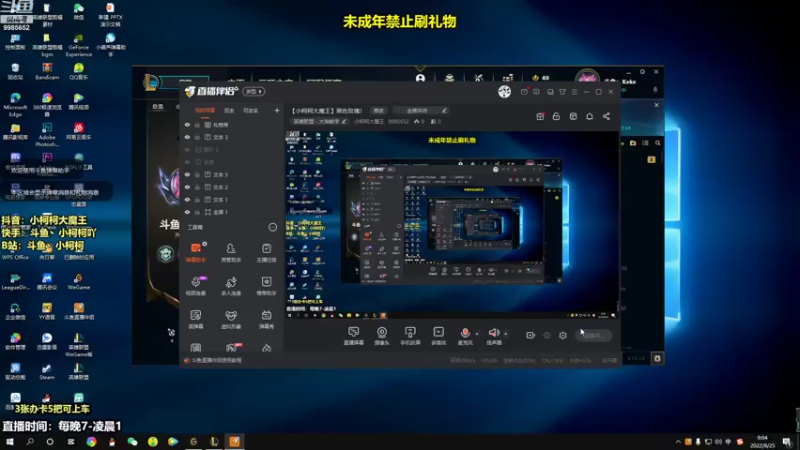Add 直播屏幕 screen capture source
This screenshot has height=450, width=800.
[354, 336]
